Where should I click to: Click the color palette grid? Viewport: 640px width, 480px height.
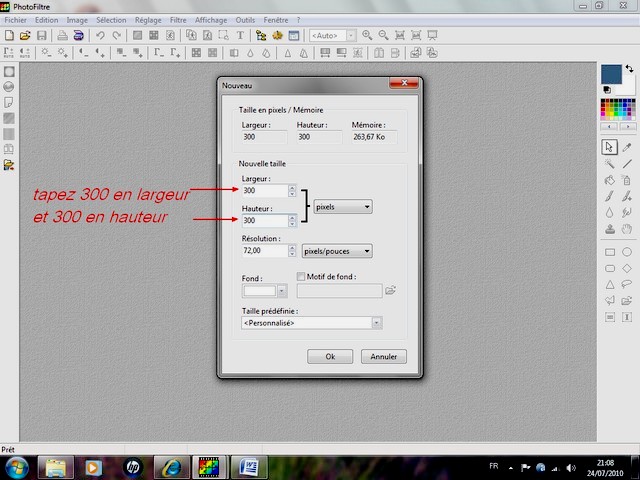[618, 109]
